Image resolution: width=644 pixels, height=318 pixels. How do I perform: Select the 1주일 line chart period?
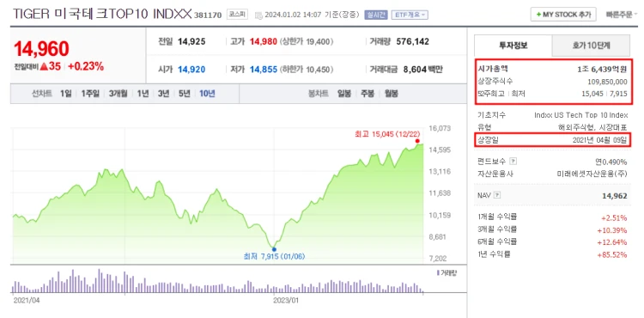(90, 94)
